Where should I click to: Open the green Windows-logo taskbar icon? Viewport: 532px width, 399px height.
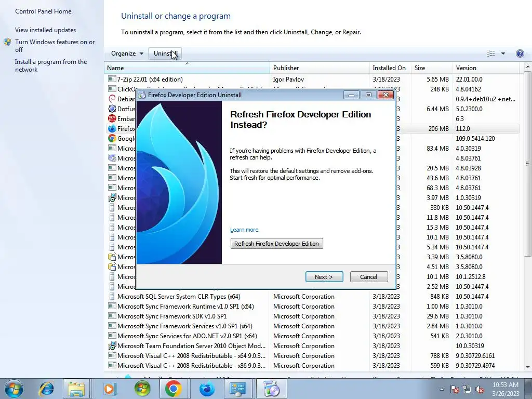(142, 389)
